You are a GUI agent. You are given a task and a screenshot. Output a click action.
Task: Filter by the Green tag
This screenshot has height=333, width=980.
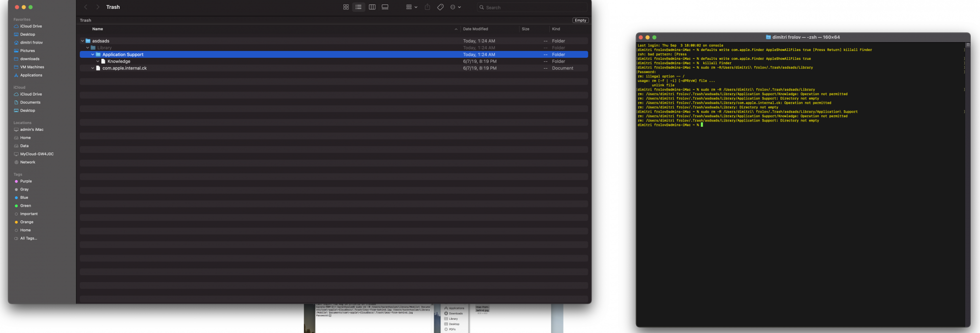[x=25, y=206]
